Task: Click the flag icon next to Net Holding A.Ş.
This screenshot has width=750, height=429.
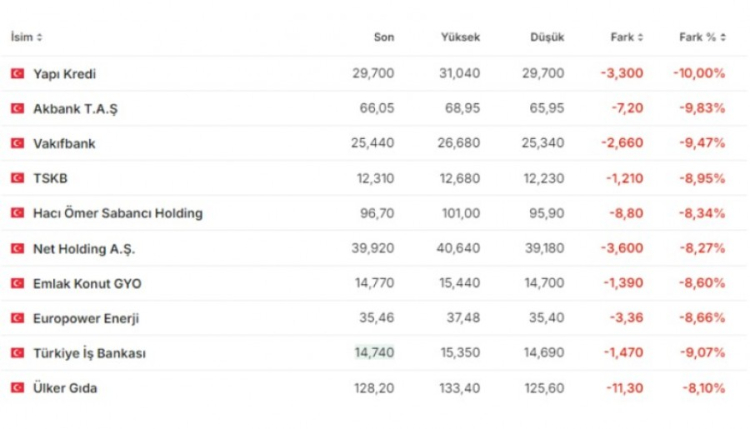Action: [x=17, y=248]
